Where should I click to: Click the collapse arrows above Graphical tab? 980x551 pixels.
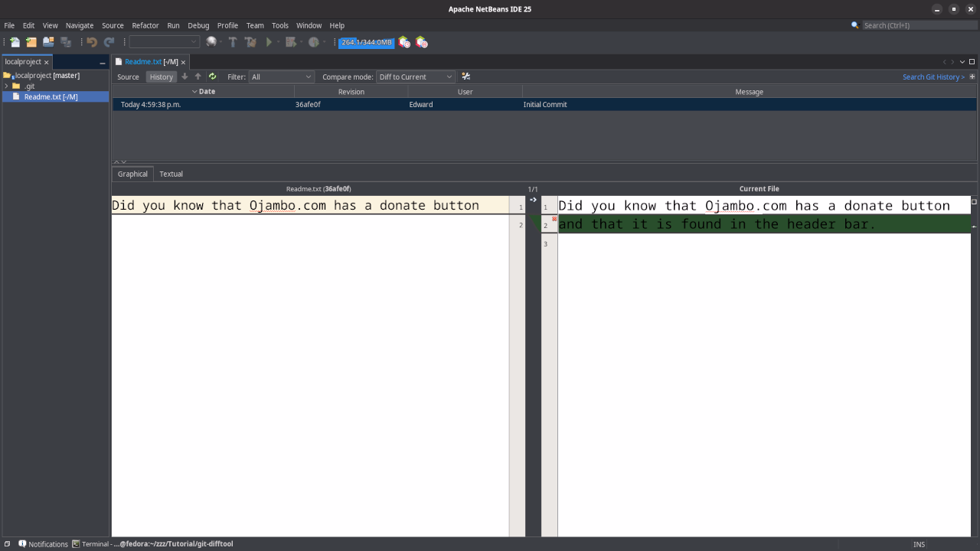point(120,161)
